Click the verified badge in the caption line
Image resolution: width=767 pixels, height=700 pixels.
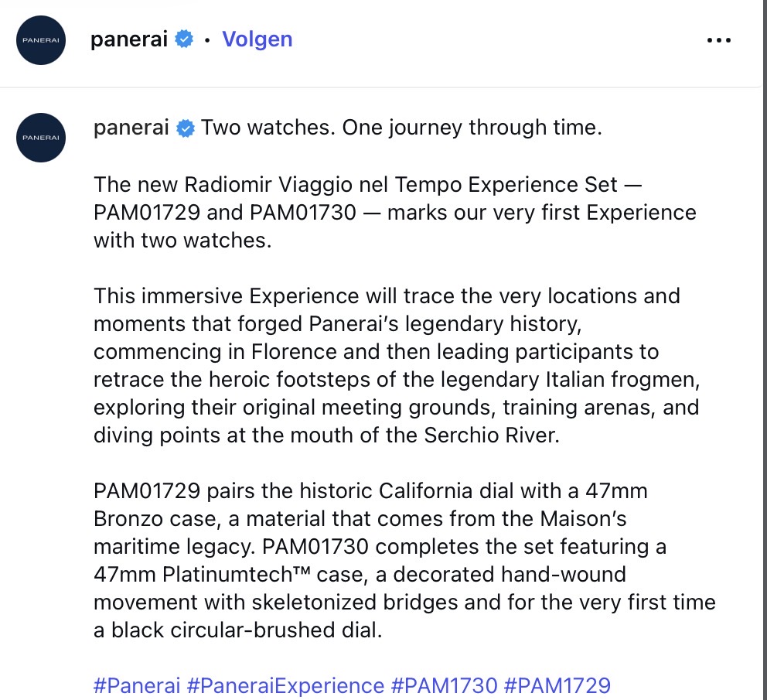[186, 128]
